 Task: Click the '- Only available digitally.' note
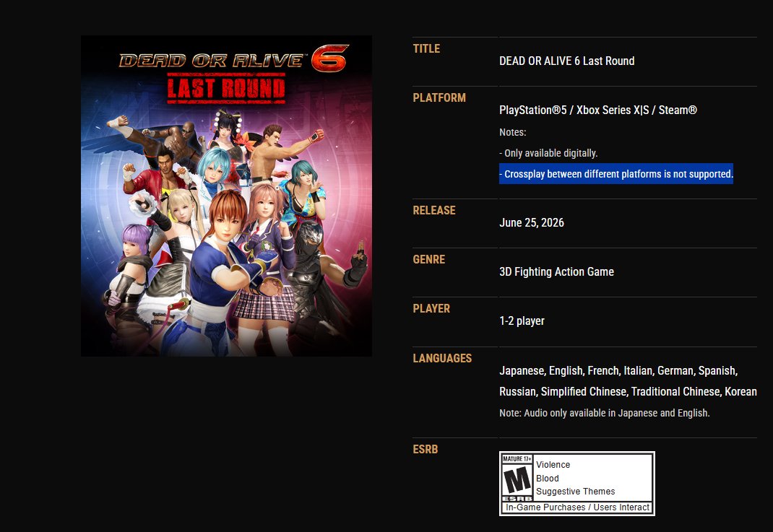point(549,153)
